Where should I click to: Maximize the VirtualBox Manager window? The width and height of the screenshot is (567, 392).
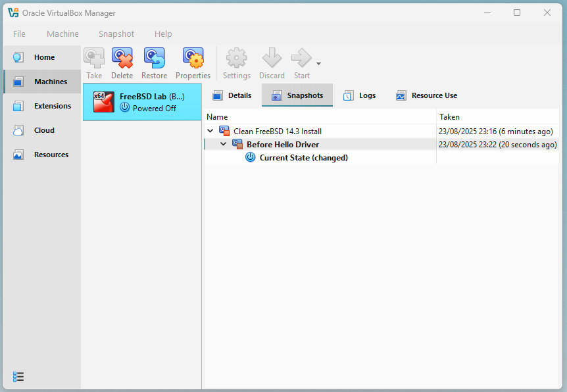(517, 12)
